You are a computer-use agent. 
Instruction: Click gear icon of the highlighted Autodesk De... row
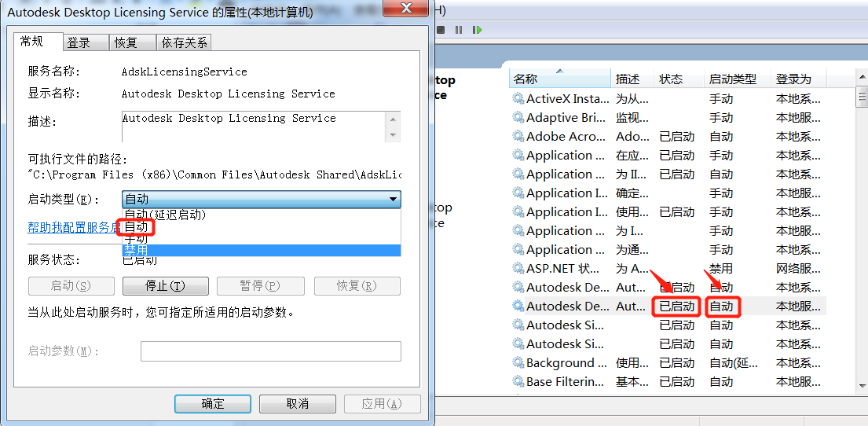coord(518,306)
